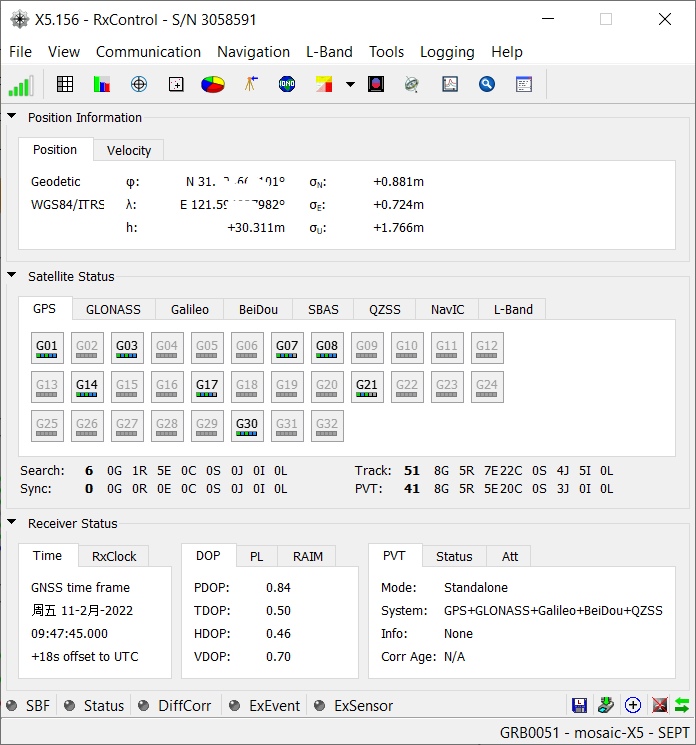Screen dimensions: 696x745
Task: Click the blue magnifier search icon
Action: click(x=487, y=85)
